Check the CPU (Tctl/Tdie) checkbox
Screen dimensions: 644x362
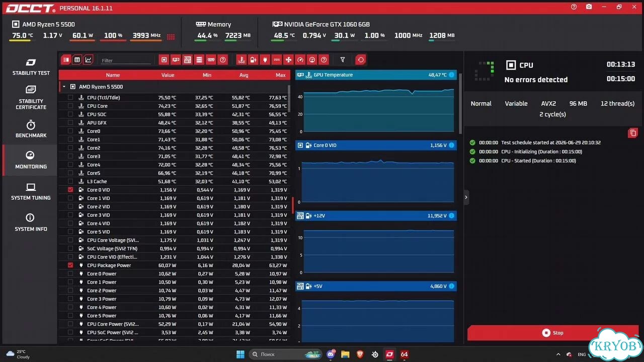[70, 98]
